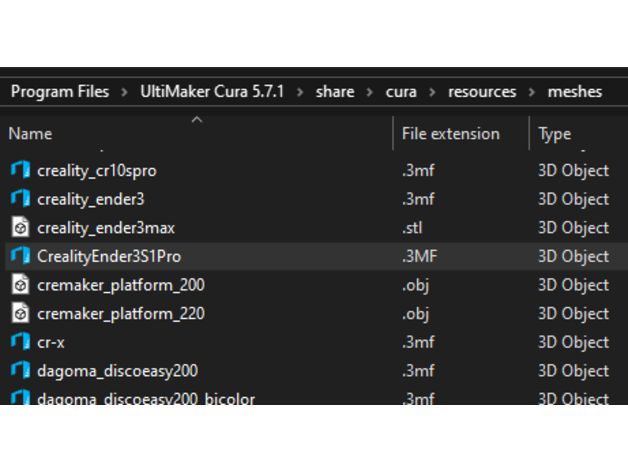Click the dagoma_discoeasy200 file icon
Image resolution: width=628 pixels, height=472 pixels.
[20, 371]
